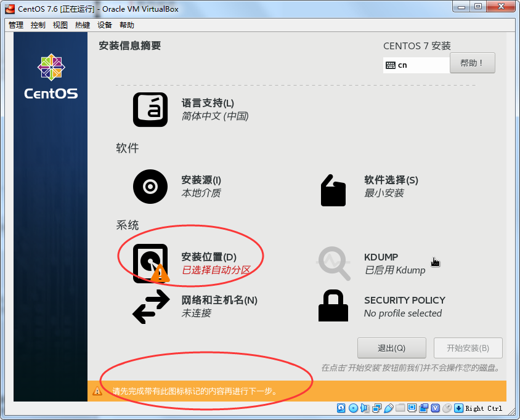Open the 热键 menu
This screenshot has width=520, height=420.
pyautogui.click(x=83, y=25)
